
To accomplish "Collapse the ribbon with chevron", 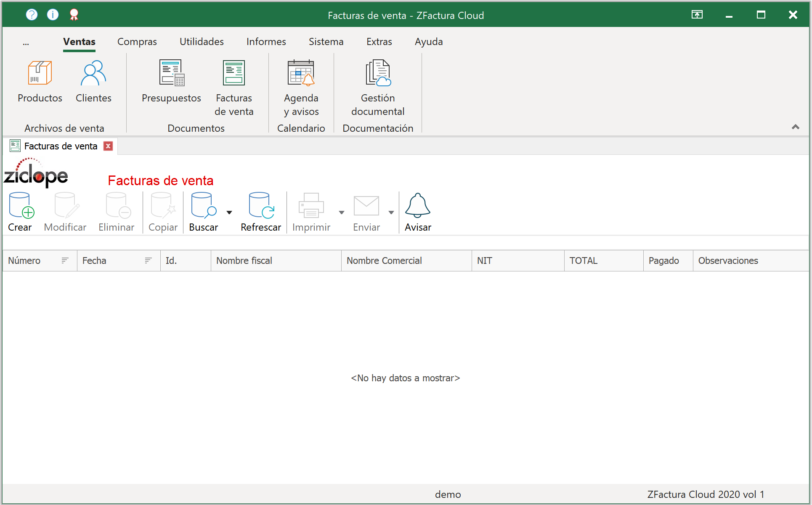I will 795,127.
